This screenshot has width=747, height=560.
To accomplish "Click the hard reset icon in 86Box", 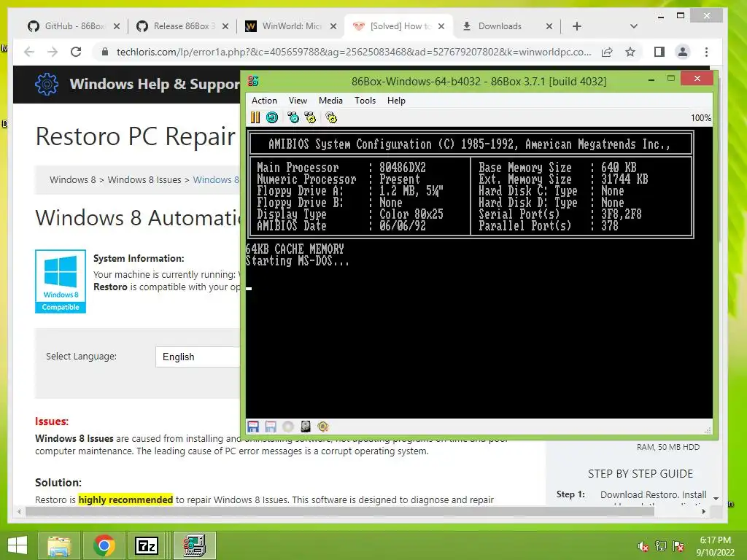I will (272, 117).
